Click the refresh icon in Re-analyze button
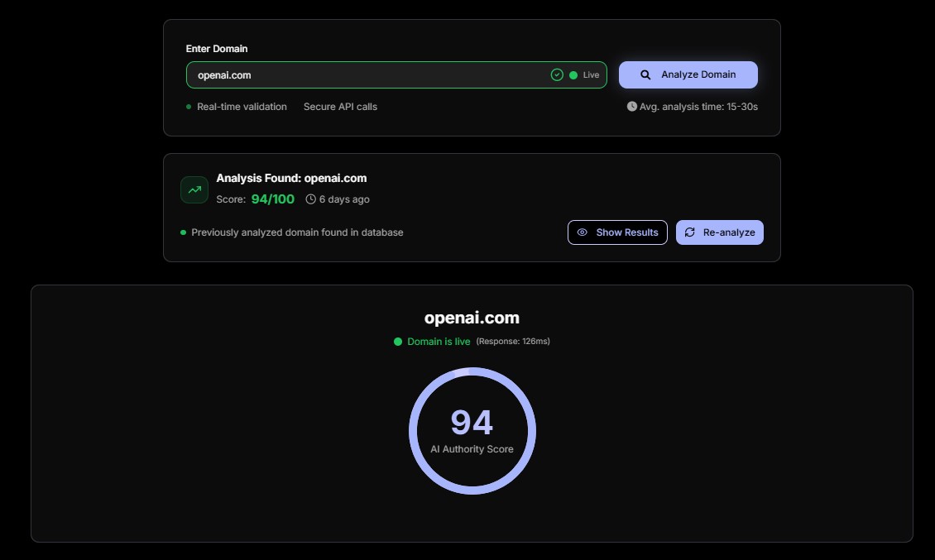 [x=690, y=232]
